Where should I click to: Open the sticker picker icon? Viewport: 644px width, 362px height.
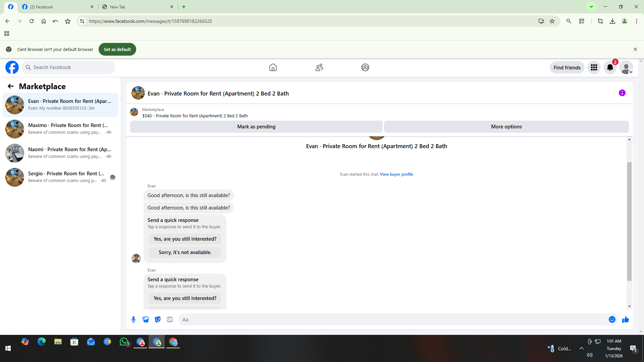tap(158, 319)
